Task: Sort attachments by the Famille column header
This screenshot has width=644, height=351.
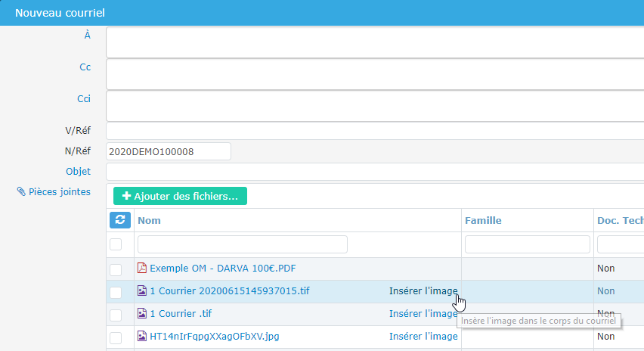Action: pyautogui.click(x=483, y=220)
